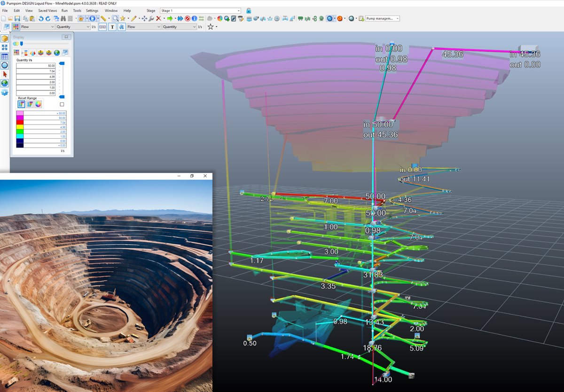Click the red 7.04 legend color swatch
This screenshot has width=564, height=392.
pos(20,122)
